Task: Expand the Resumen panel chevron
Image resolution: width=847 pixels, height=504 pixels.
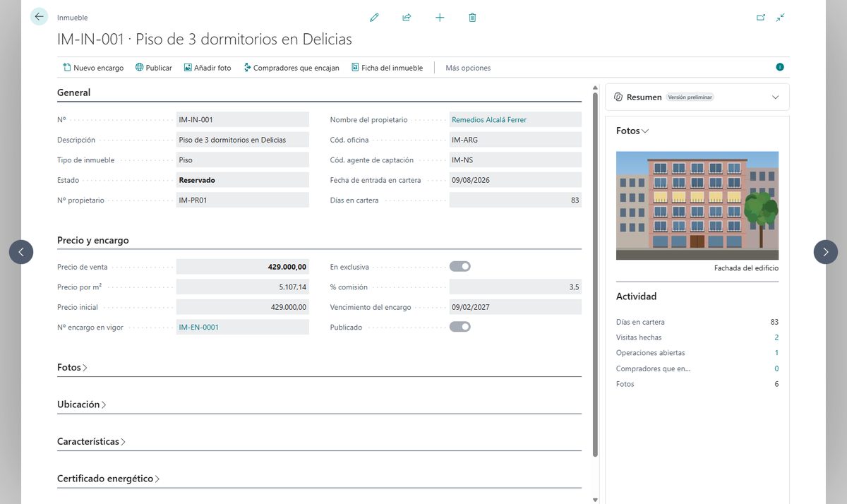Action: point(775,97)
